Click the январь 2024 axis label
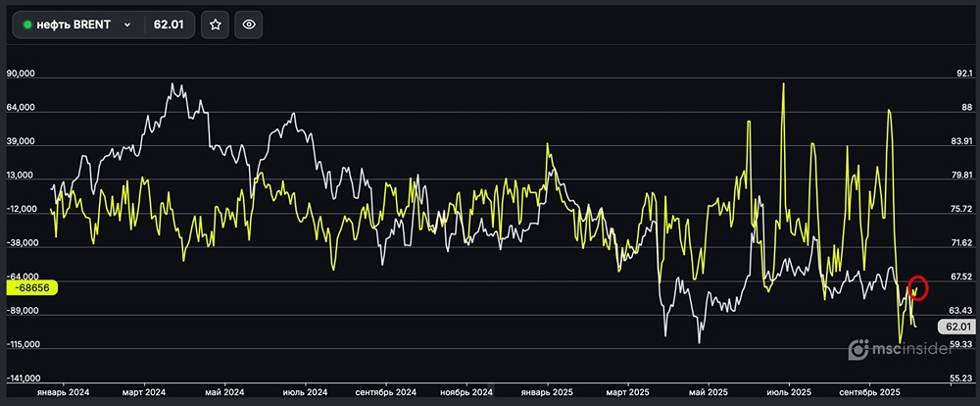980x406 pixels. pyautogui.click(x=63, y=393)
